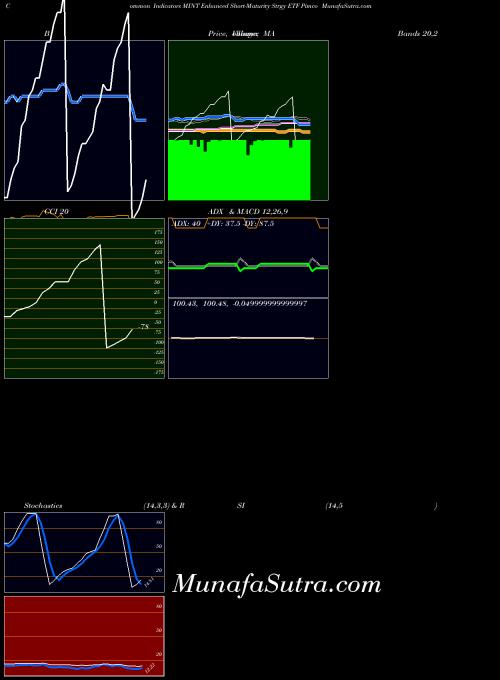
Task: Click the green volume bars in price chart
Action: pos(239,171)
